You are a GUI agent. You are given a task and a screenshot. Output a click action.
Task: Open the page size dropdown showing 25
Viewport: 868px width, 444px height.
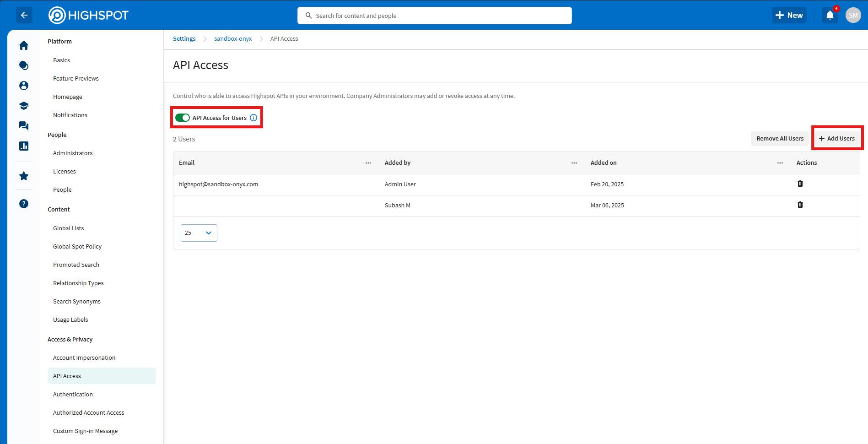(x=199, y=233)
